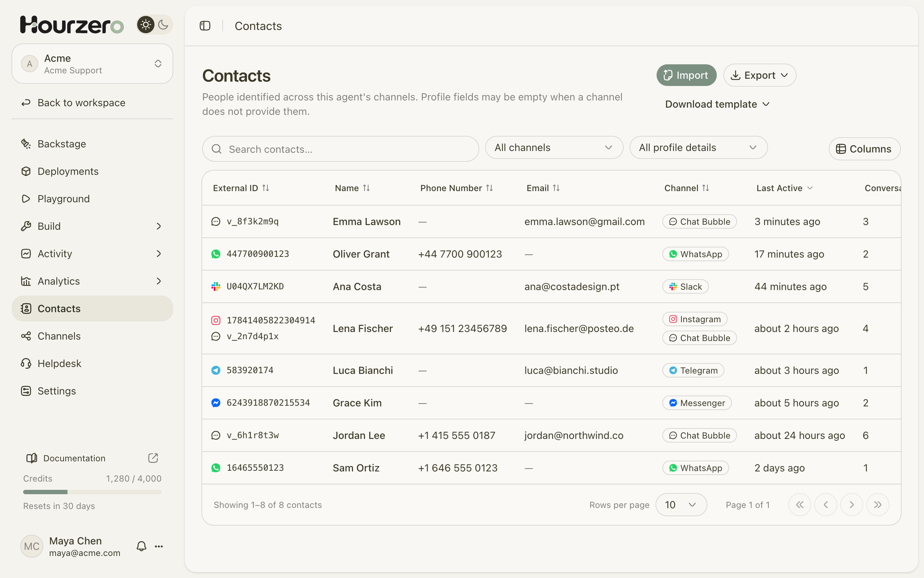Switch to light theme sun icon
Screen dimensions: 924x578
[145, 25]
